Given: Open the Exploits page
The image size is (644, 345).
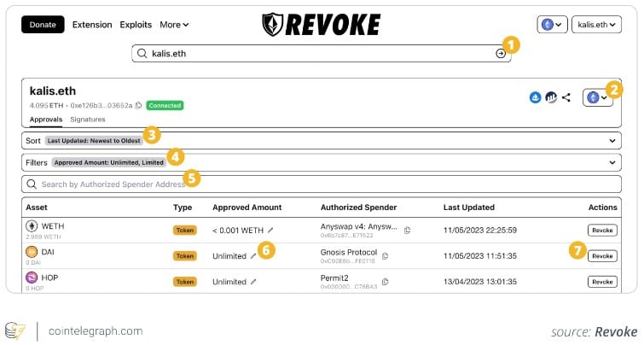Looking at the screenshot, I should [136, 25].
